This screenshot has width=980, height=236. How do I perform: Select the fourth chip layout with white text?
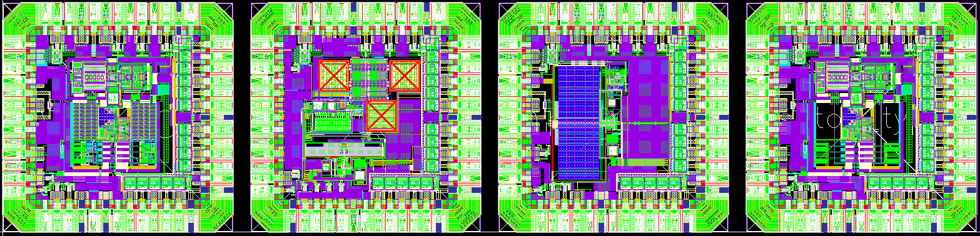[x=862, y=117]
